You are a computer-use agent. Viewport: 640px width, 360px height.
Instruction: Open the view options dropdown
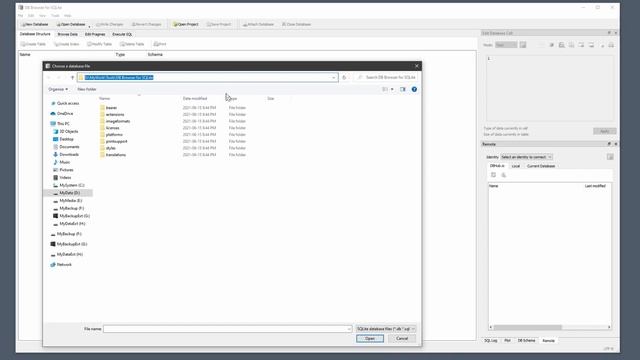tap(392, 89)
